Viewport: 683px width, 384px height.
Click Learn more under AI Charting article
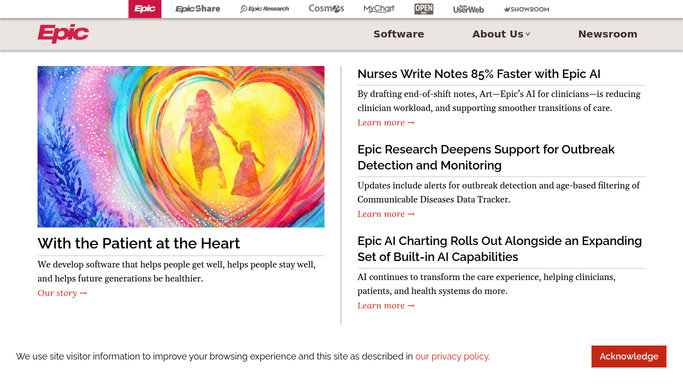[x=386, y=306]
